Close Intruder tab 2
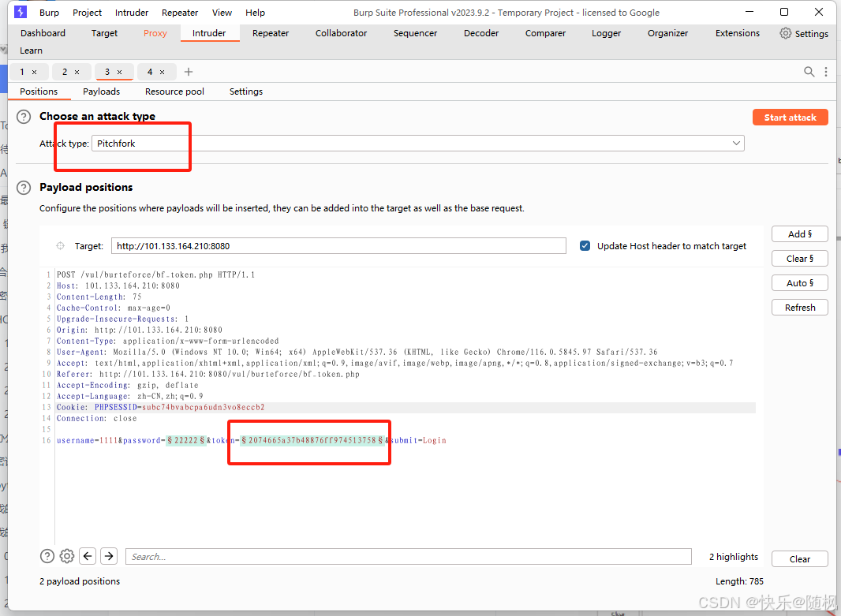The width and height of the screenshot is (841, 616). tap(77, 72)
